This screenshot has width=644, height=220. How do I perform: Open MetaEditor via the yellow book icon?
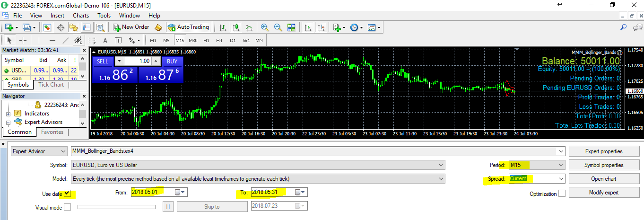158,27
